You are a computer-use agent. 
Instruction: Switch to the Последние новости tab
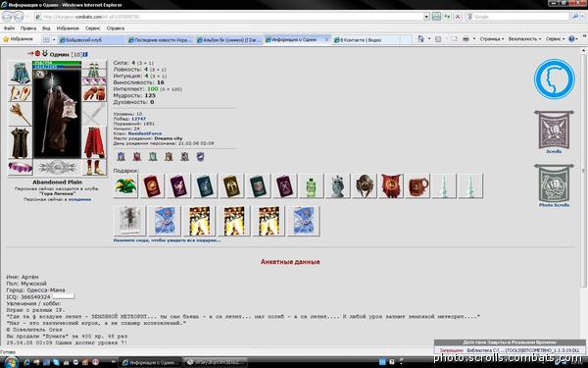161,39
